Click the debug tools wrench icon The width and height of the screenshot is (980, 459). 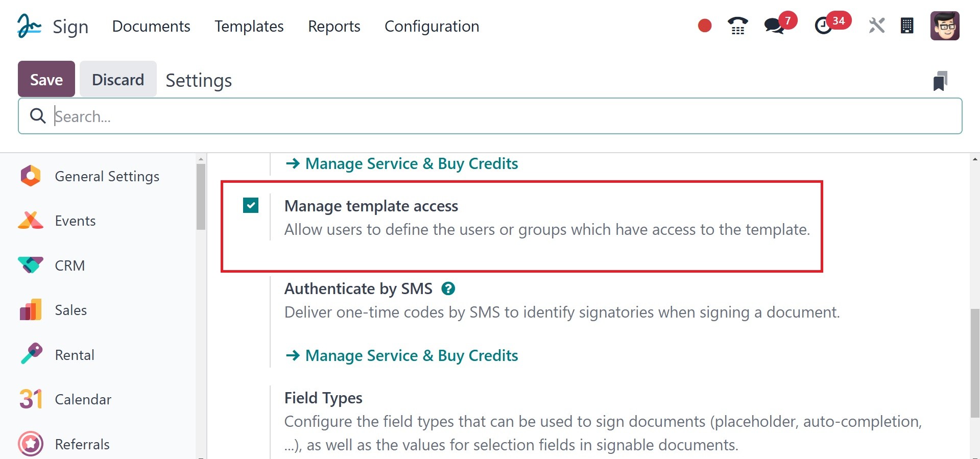(876, 26)
